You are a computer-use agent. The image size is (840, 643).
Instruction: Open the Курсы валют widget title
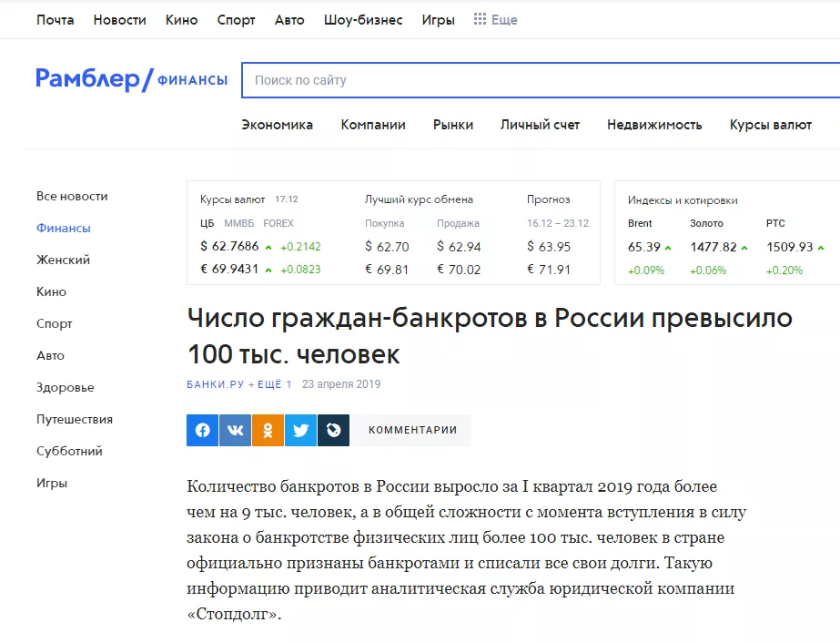click(x=232, y=199)
